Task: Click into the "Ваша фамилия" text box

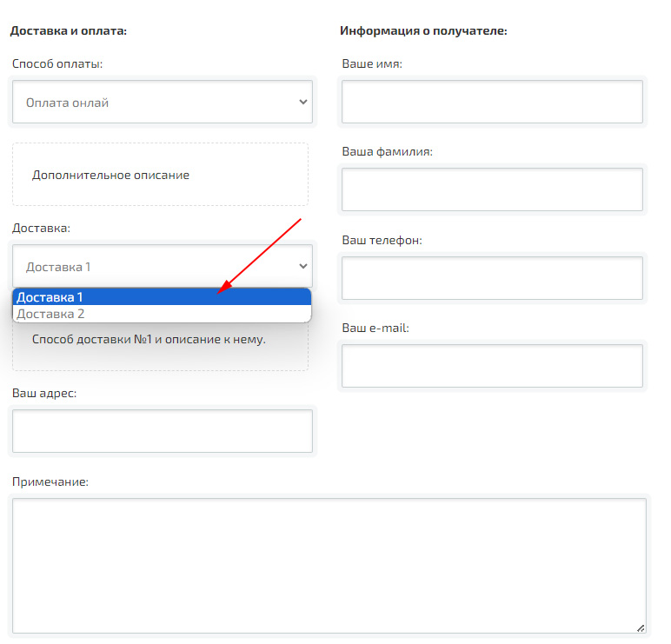Action: [x=492, y=190]
